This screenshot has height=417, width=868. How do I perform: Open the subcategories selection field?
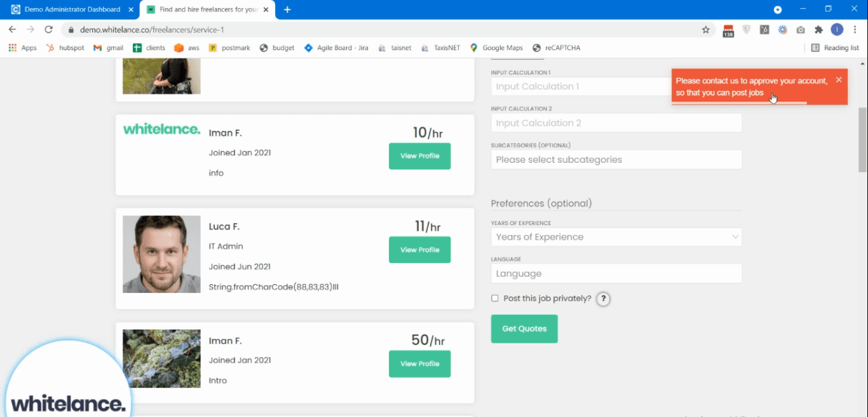pyautogui.click(x=616, y=160)
